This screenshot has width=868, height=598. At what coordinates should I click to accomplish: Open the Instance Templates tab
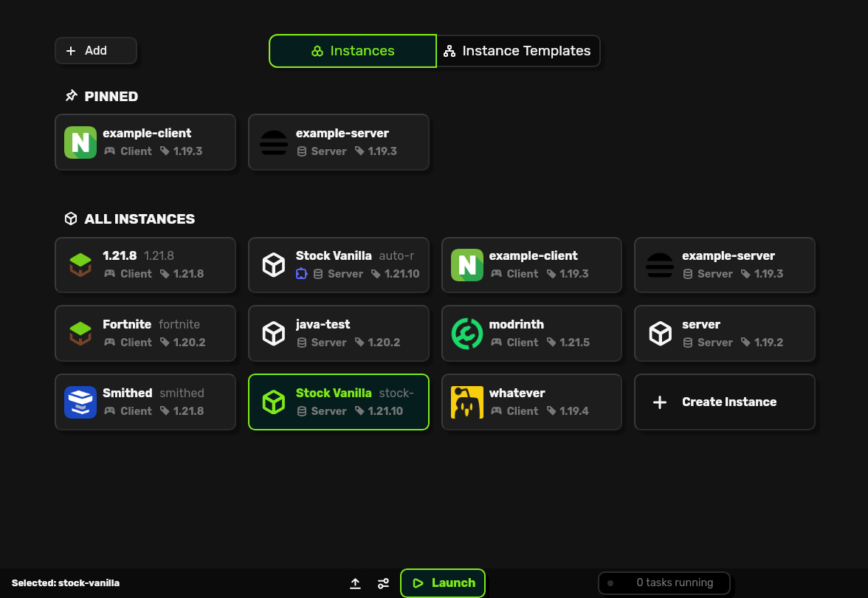click(518, 51)
